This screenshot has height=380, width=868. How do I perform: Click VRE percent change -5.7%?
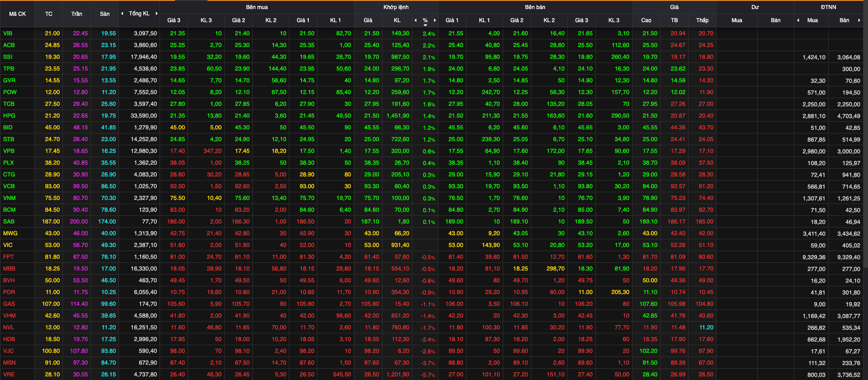428,375
